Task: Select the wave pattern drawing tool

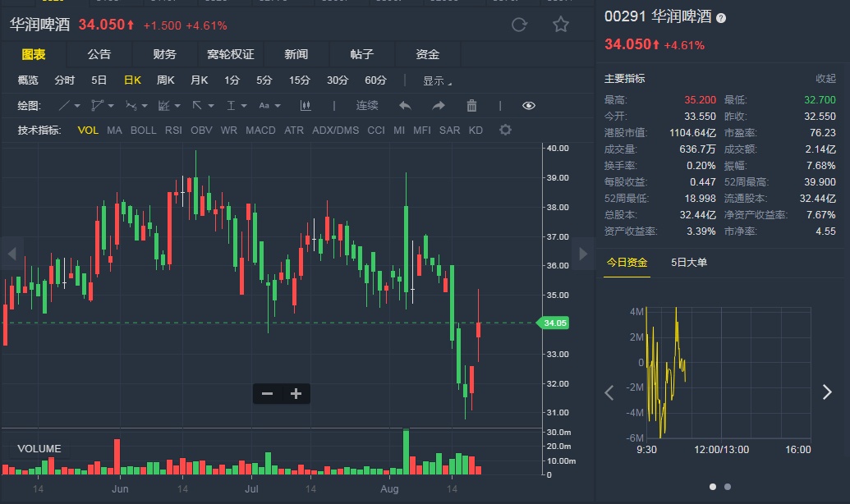Action: [x=131, y=106]
